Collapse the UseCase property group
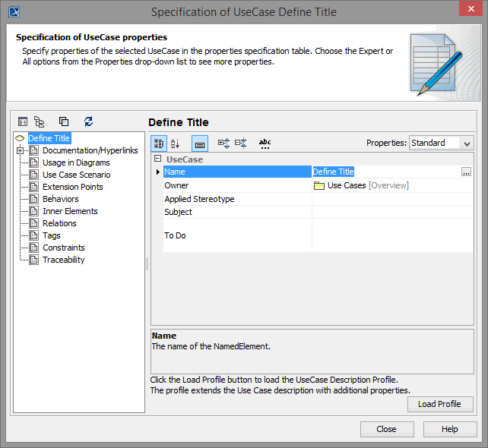Image resolution: width=488 pixels, height=448 pixels. [x=157, y=159]
